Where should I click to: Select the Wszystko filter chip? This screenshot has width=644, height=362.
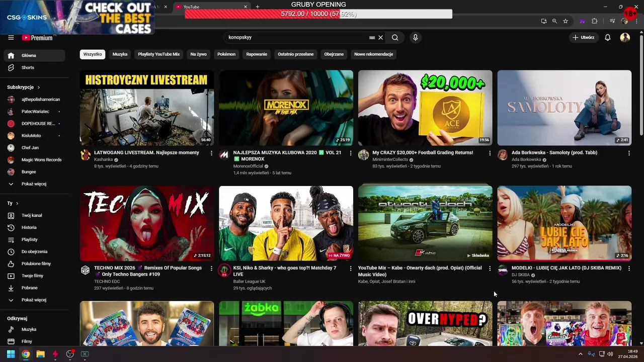point(93,54)
